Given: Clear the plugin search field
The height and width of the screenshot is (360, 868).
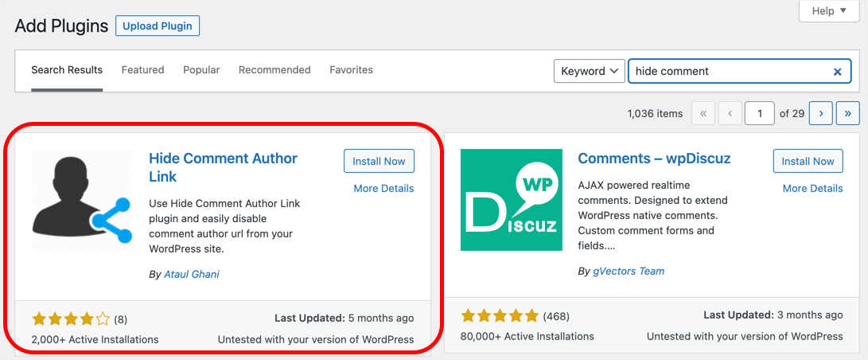Looking at the screenshot, I should [837, 72].
